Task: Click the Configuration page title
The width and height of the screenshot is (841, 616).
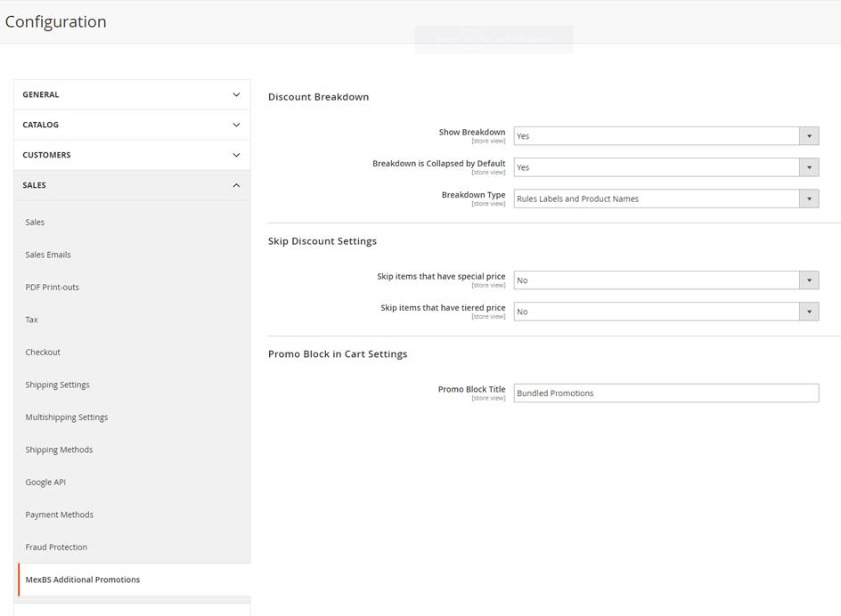Action: point(56,21)
